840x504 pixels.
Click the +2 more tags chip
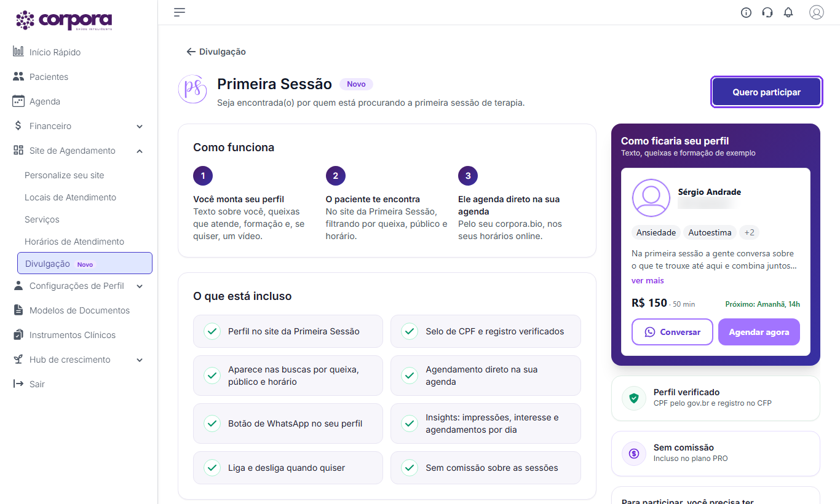[750, 232]
